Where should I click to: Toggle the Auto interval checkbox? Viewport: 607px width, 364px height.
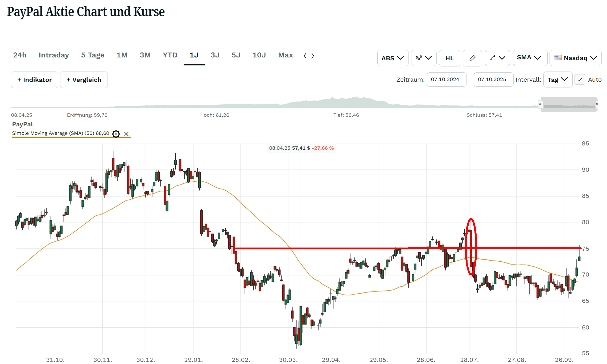pyautogui.click(x=580, y=80)
